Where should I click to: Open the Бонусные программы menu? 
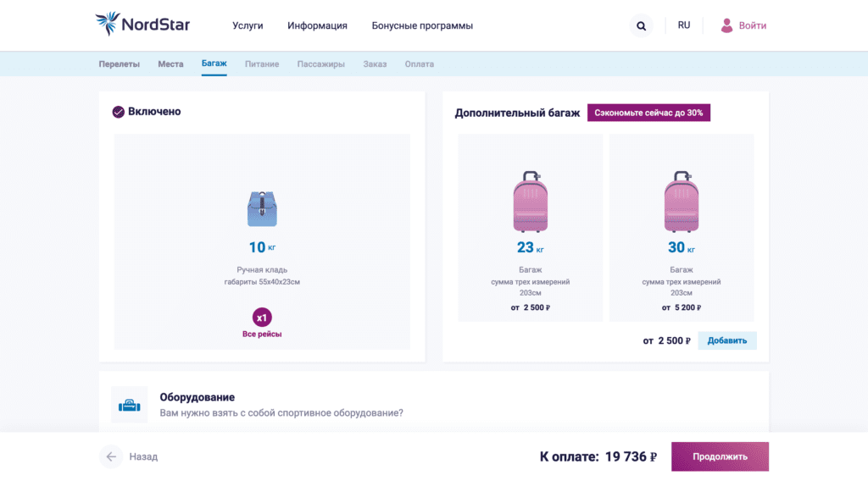click(422, 26)
